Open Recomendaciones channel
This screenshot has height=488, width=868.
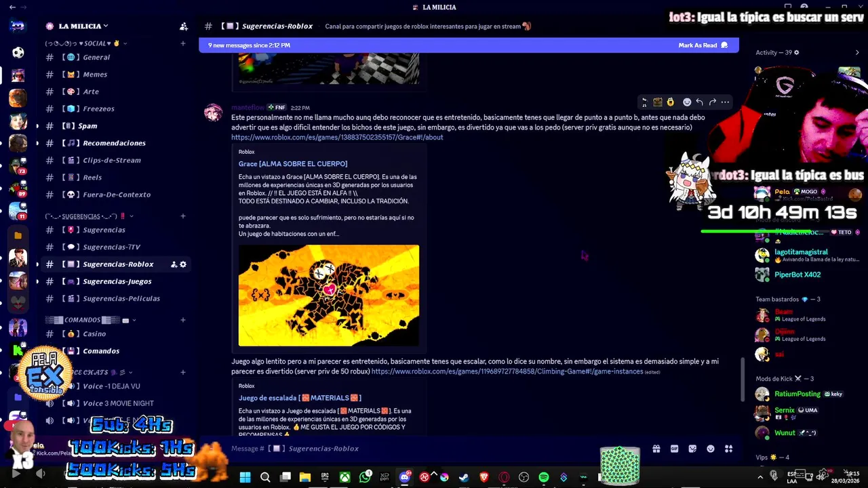pos(115,143)
